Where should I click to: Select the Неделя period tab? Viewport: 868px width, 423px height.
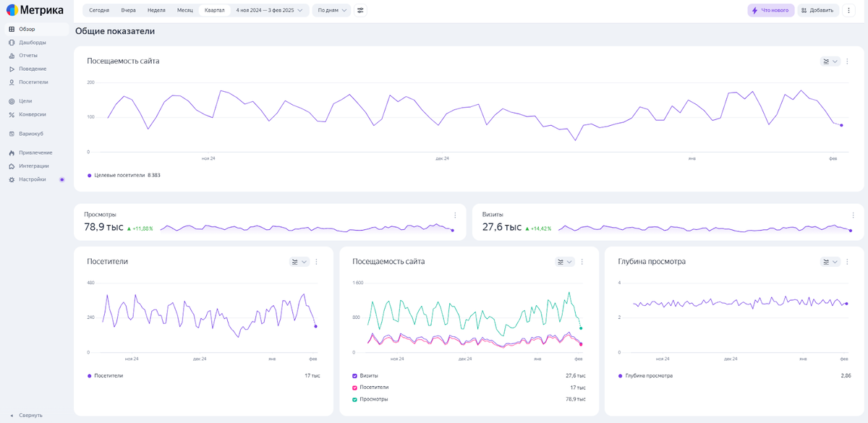click(x=156, y=11)
